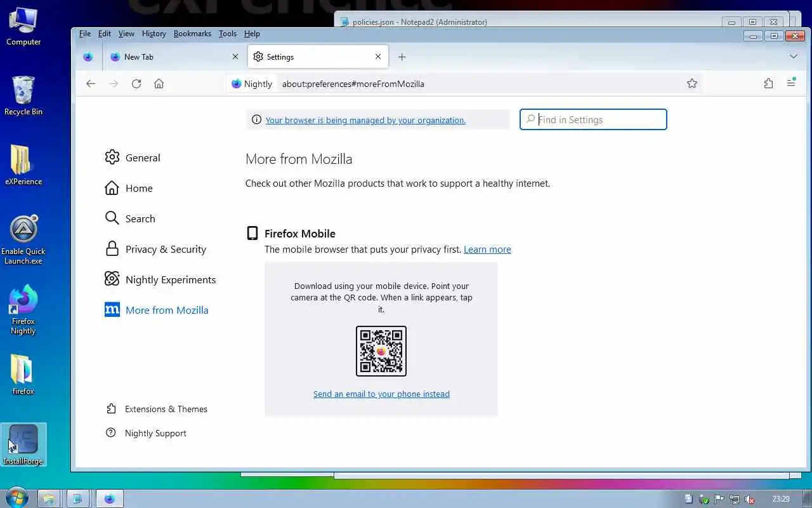The height and width of the screenshot is (508, 812).
Task: Open Extensions & Themes link
Action: tap(157, 409)
